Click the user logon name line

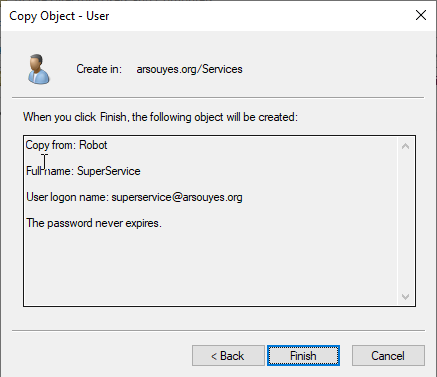click(134, 197)
